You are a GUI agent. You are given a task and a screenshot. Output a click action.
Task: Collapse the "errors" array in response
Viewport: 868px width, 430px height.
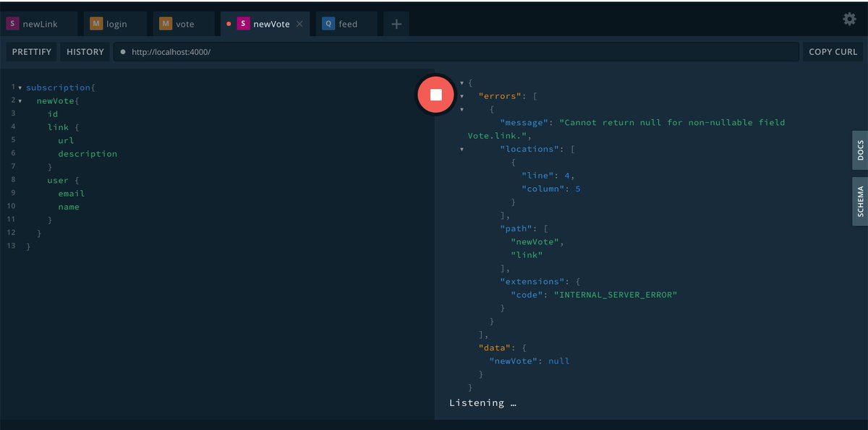(x=461, y=96)
